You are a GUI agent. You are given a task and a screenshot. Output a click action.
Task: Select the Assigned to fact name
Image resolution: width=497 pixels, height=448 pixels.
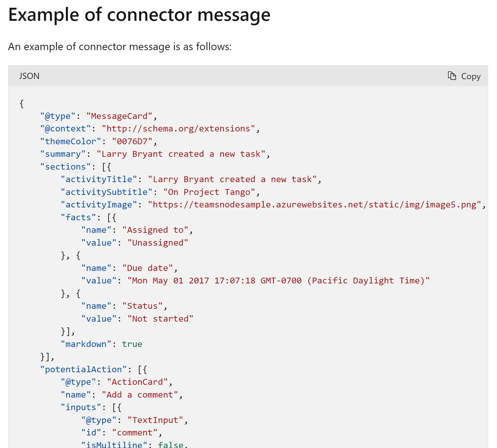click(x=155, y=230)
